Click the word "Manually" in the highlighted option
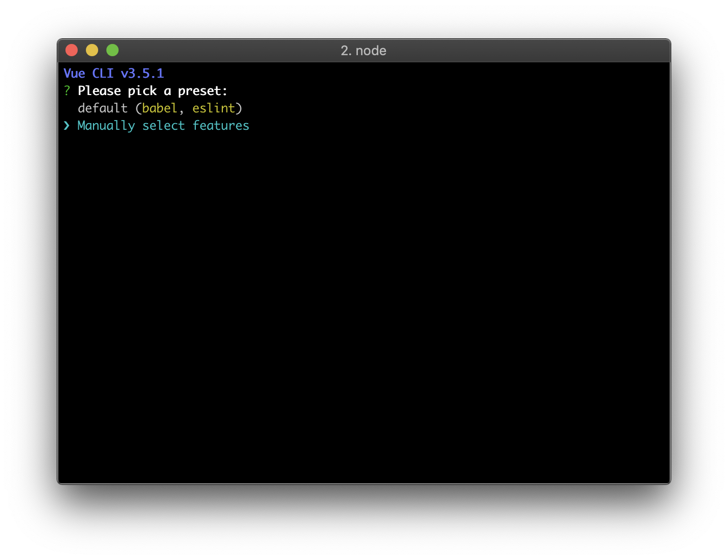Viewport: 728px width, 560px height. click(x=106, y=126)
